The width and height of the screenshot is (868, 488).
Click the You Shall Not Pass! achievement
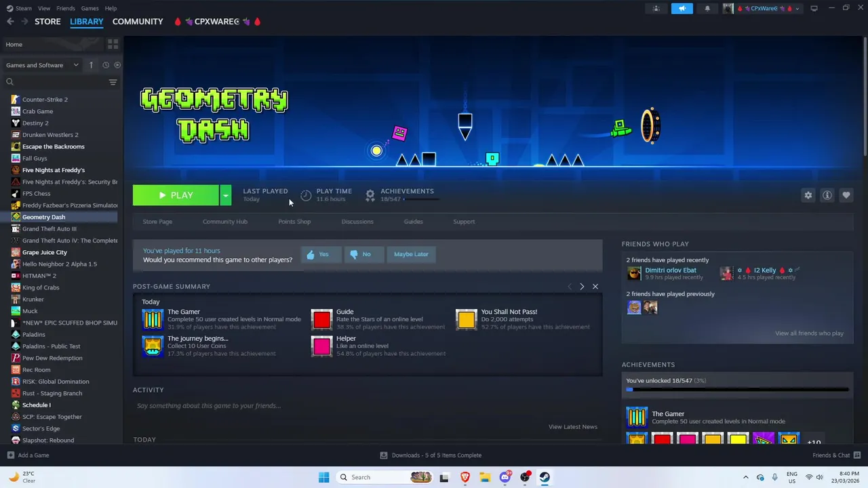[x=522, y=319]
